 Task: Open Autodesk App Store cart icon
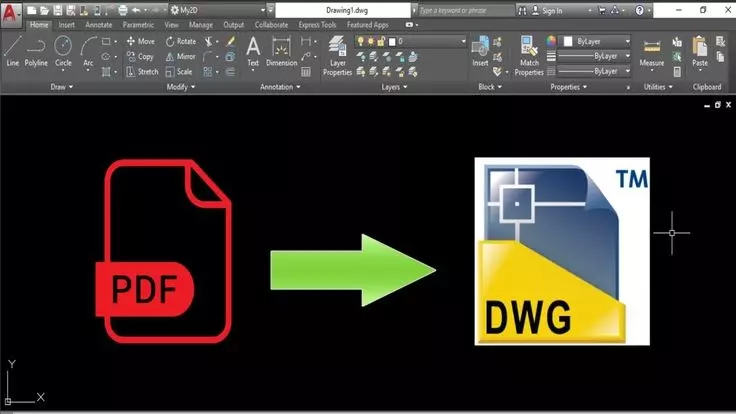click(602, 10)
